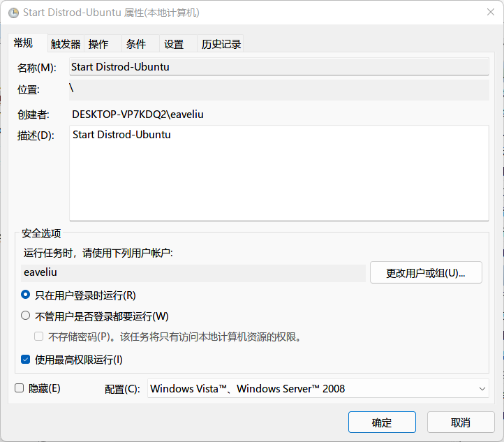
Task: Click the 确定 button
Action: pyautogui.click(x=382, y=422)
